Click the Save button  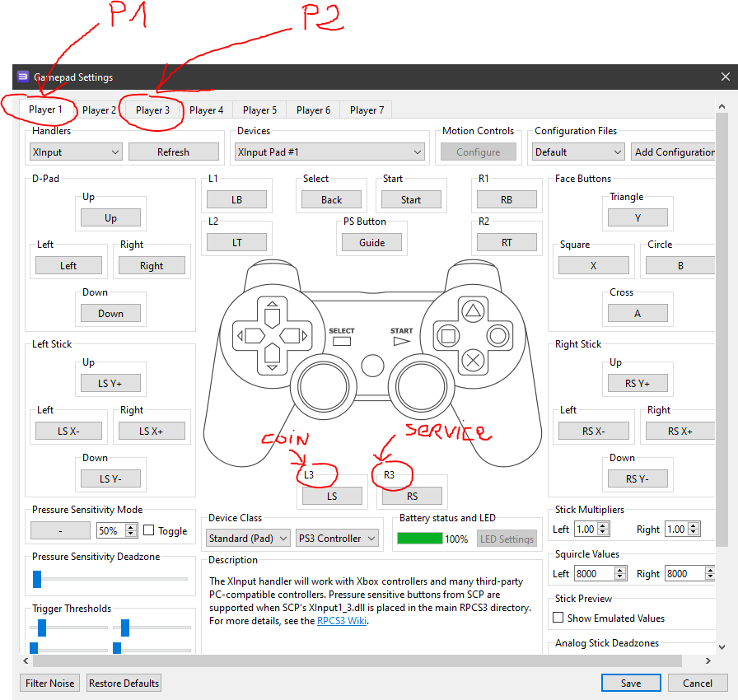[631, 683]
